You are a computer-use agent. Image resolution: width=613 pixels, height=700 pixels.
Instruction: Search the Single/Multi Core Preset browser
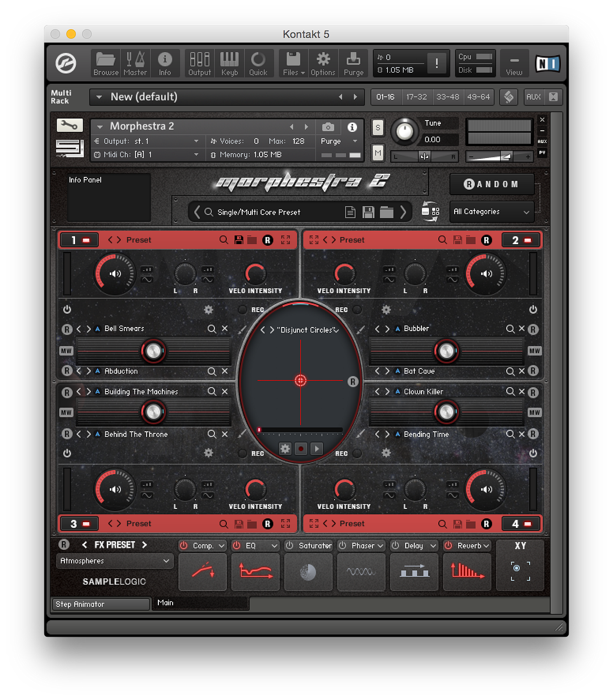point(208,212)
